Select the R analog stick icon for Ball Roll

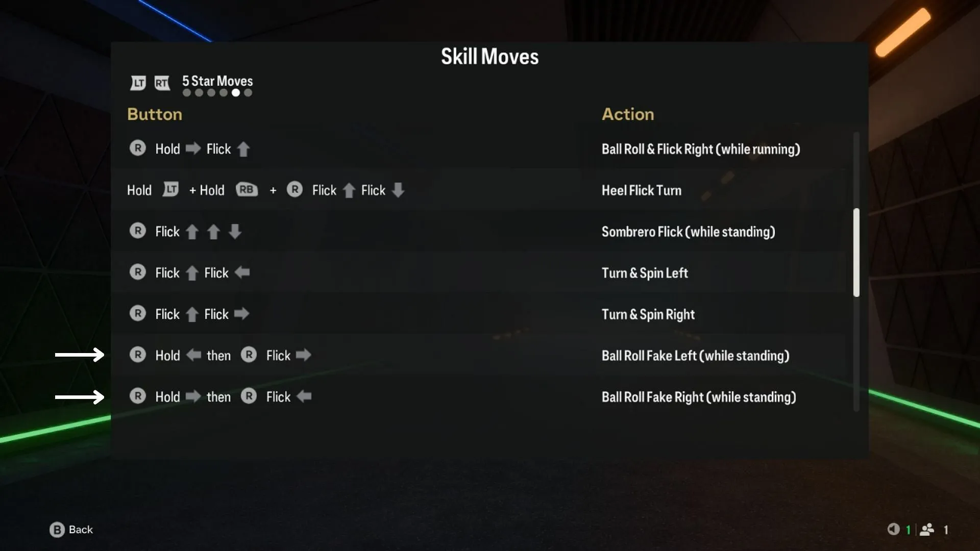click(138, 148)
